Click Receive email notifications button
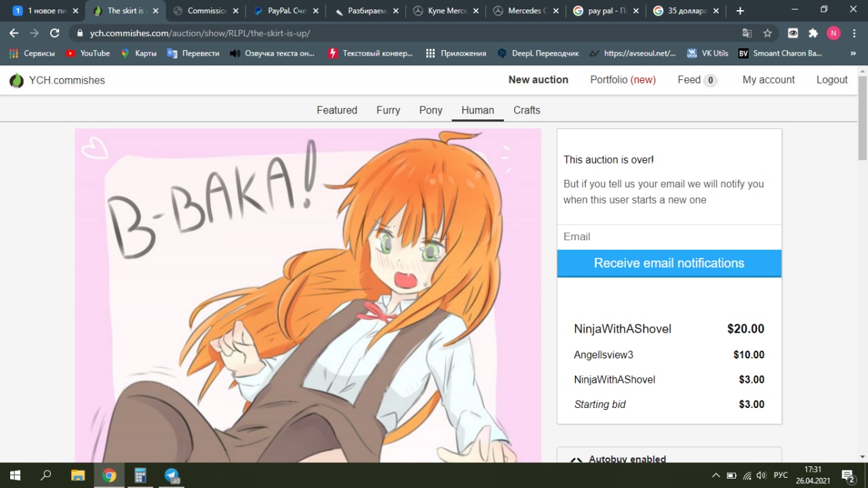 click(x=669, y=263)
